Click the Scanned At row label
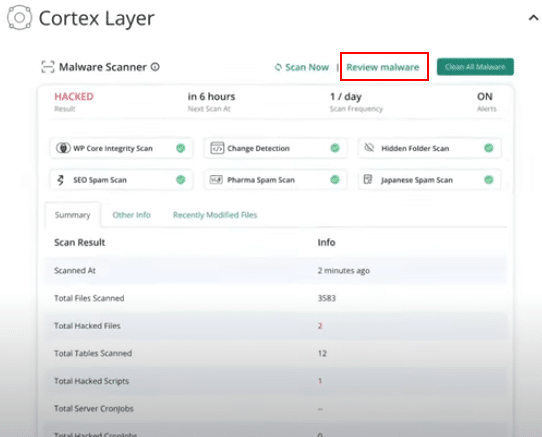This screenshot has width=542, height=437. point(75,270)
